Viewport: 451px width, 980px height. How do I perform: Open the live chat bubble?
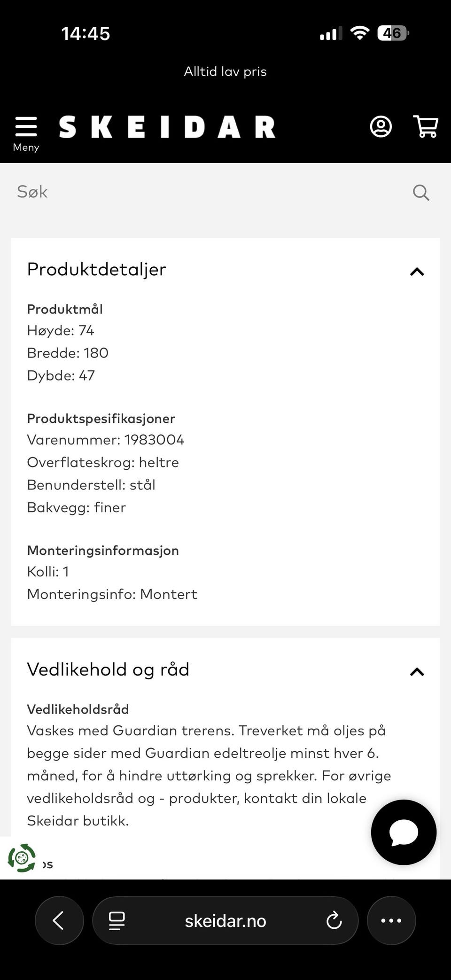[404, 832]
